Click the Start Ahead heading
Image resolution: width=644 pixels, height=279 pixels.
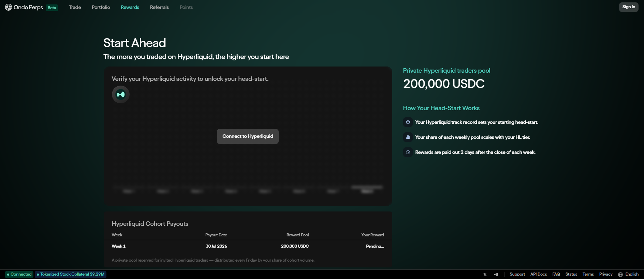click(x=135, y=43)
